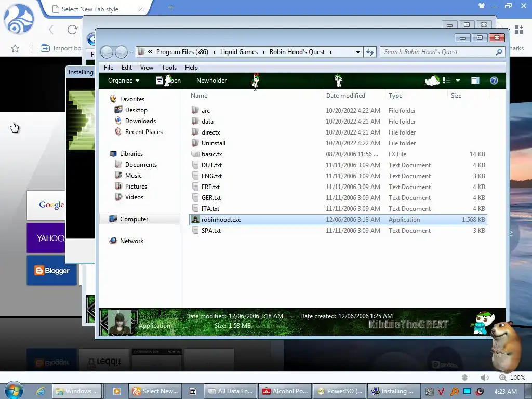Viewport: 532px width, 399px height.
Task: Open the view options dropdown arrow
Action: tap(458, 81)
